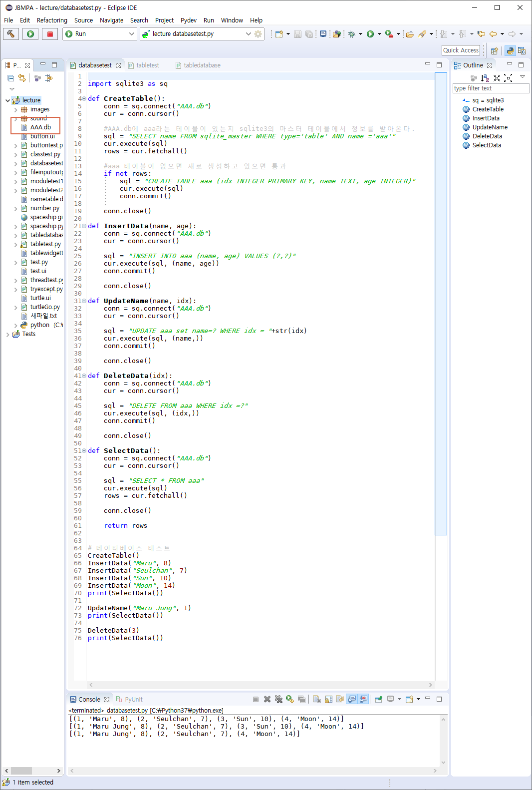532x790 pixels.
Task: Select AAA.db in Package Explorer
Action: tap(40, 127)
